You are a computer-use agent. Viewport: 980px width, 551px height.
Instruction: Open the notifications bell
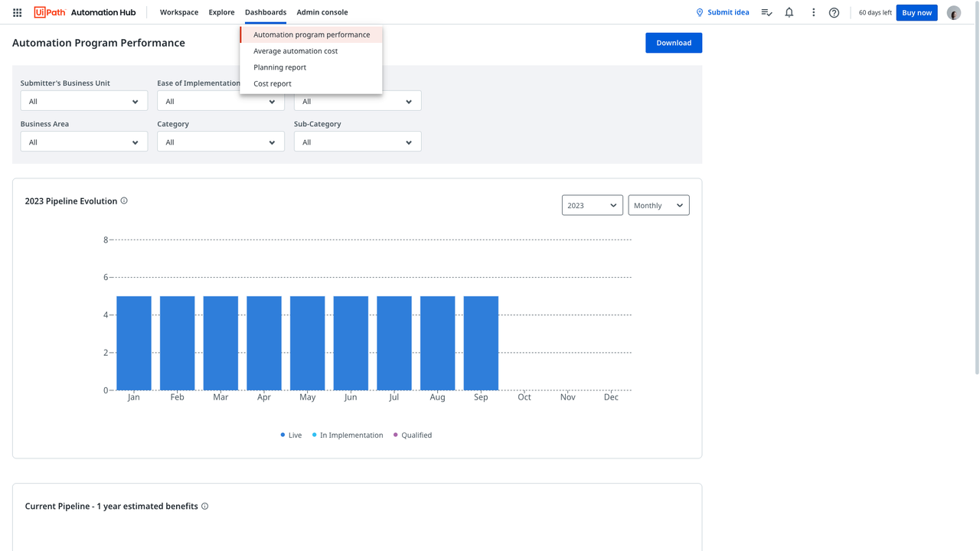789,12
